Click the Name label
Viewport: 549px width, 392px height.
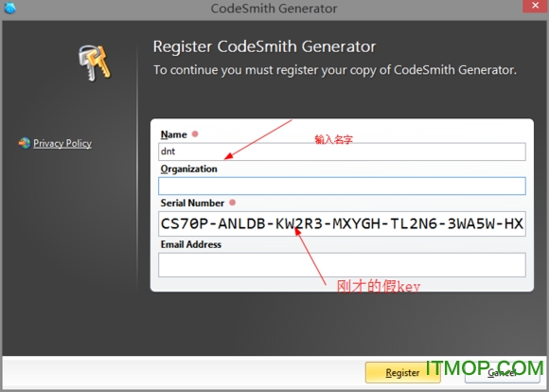(173, 134)
